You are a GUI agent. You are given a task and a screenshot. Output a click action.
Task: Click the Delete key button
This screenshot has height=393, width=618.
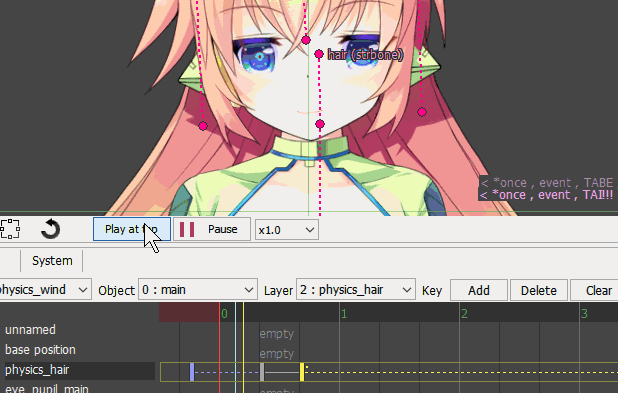coord(539,291)
